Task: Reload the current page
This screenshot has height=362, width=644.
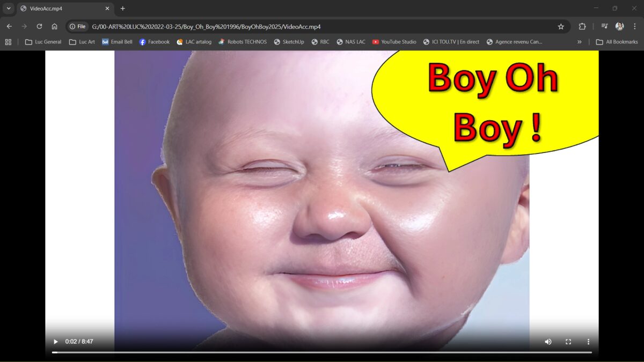Action: tap(39, 26)
